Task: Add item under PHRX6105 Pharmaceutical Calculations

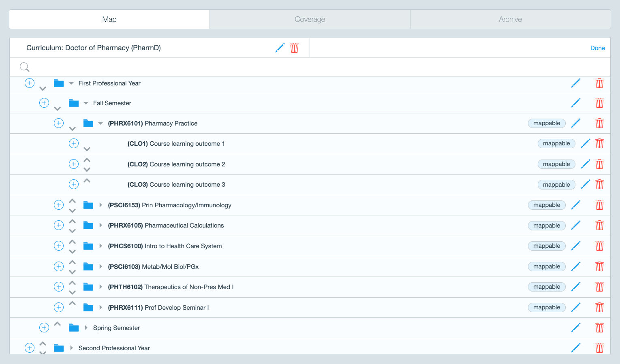Action: coord(59,225)
